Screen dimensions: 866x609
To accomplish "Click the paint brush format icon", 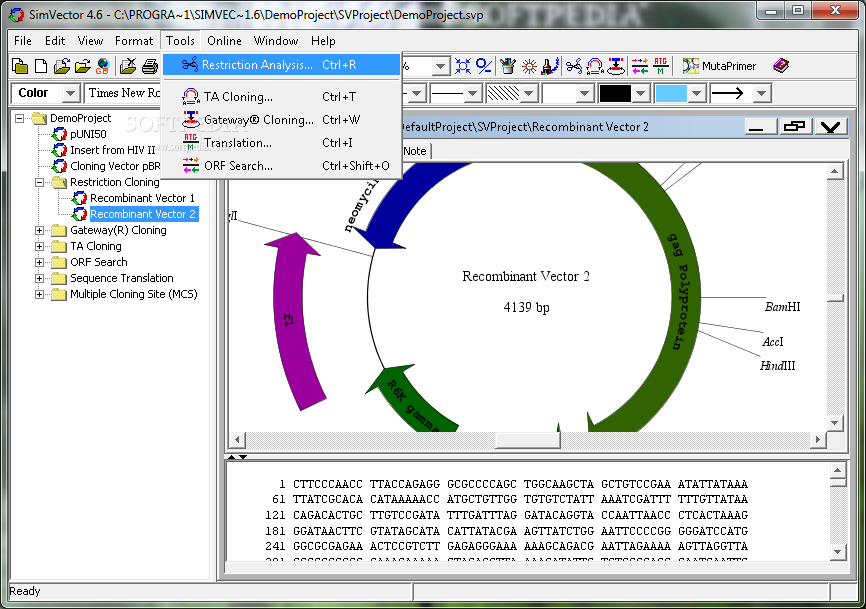I will (550, 66).
